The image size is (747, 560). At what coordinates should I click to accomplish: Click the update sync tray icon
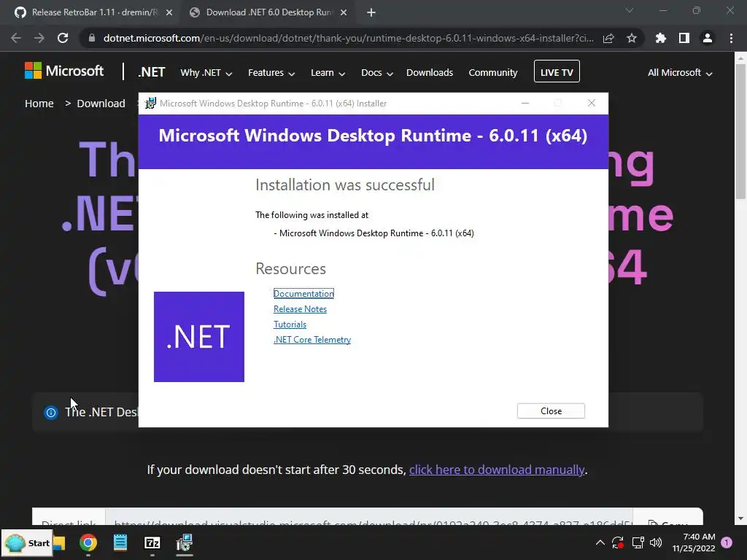point(618,542)
